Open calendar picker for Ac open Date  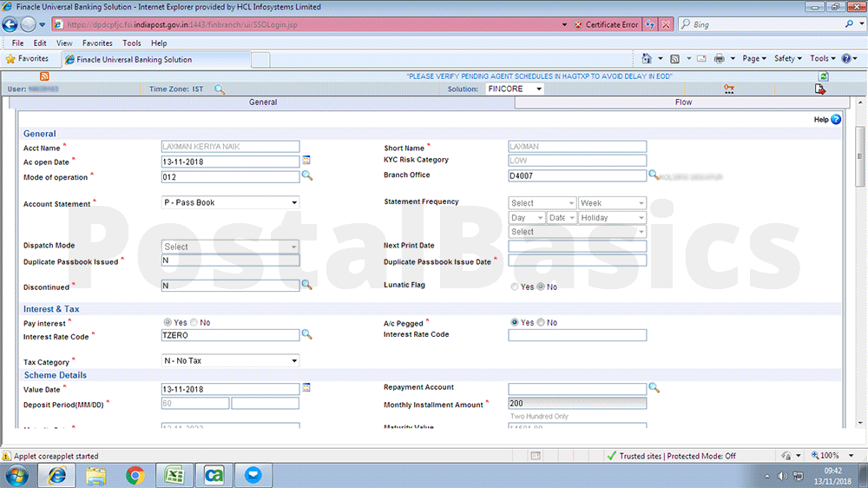(306, 161)
